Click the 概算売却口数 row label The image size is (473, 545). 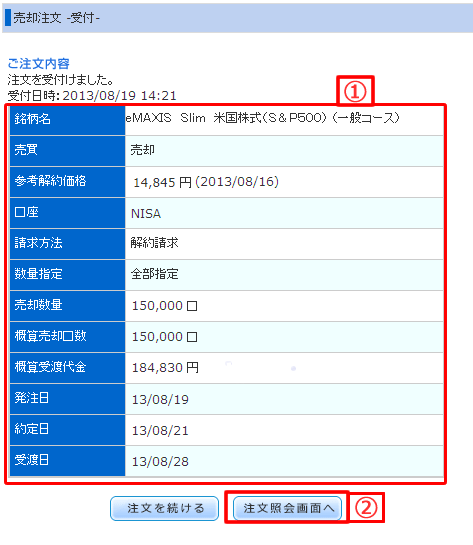pos(50,336)
